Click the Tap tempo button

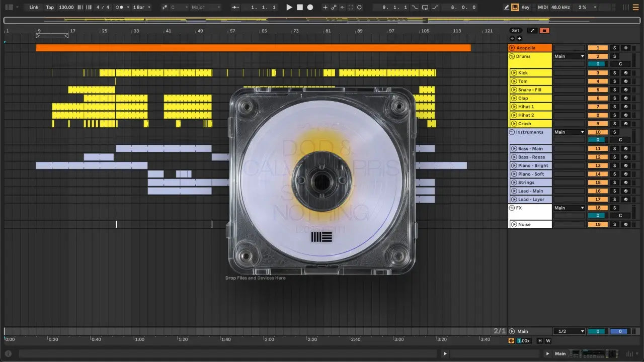tap(50, 8)
